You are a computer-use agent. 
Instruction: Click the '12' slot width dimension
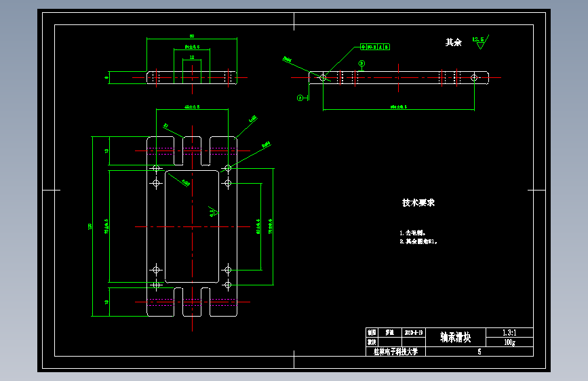(192, 58)
